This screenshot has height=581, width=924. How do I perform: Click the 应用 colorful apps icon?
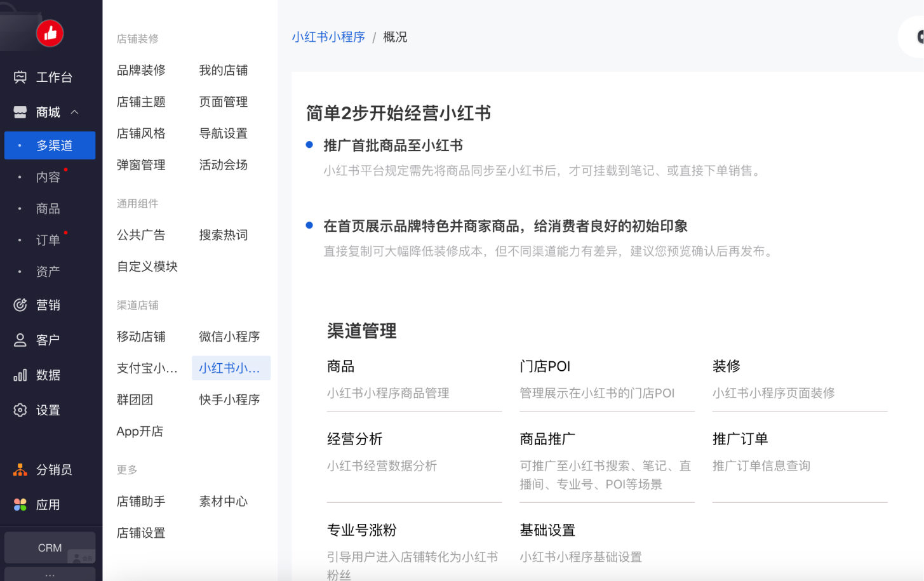click(x=20, y=505)
